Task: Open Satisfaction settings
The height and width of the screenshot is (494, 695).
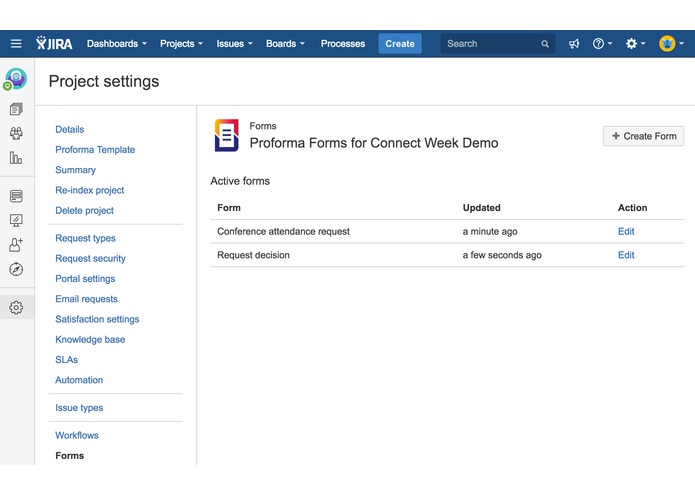Action: 97,319
